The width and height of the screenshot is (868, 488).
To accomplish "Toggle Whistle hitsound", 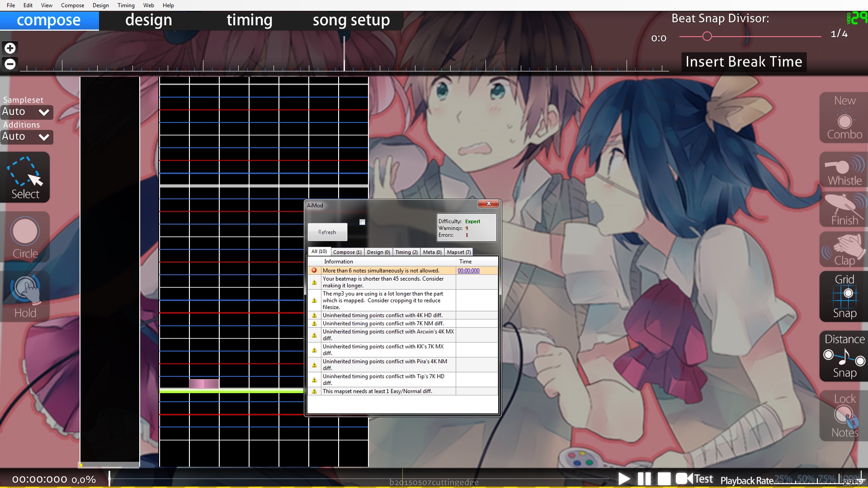I will pos(844,170).
